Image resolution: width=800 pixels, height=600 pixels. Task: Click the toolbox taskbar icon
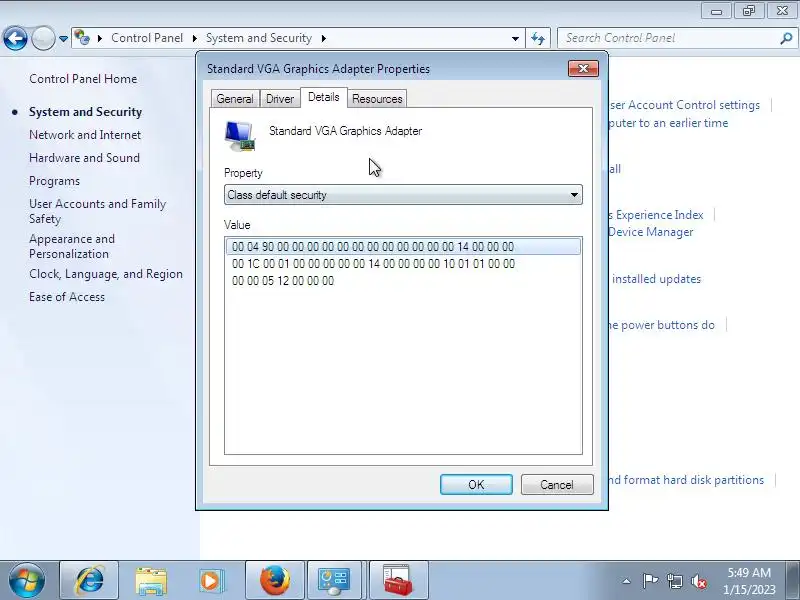click(398, 581)
